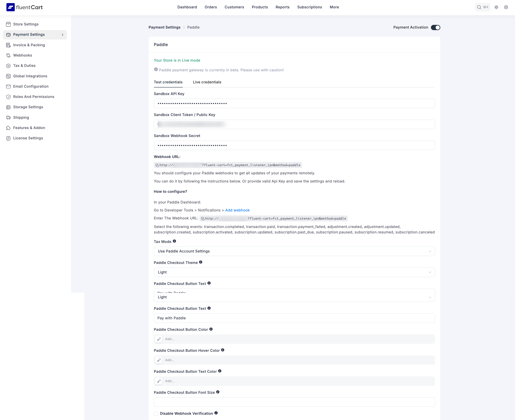Screen dimensions: 515x420
Task: Check Disable Webhook Verification checkbox
Action: [156, 413]
